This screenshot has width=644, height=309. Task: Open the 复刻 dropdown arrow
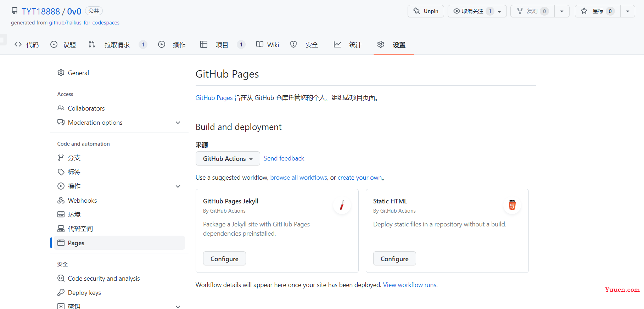point(562,11)
